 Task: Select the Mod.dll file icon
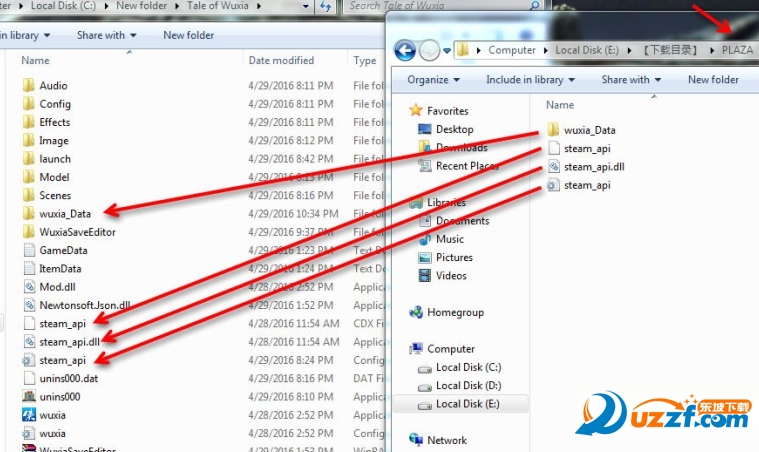pyautogui.click(x=29, y=287)
